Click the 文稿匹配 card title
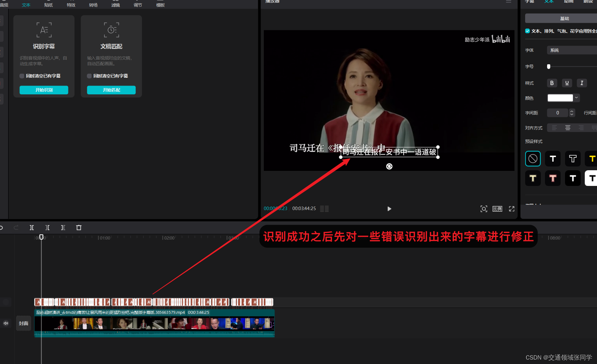The height and width of the screenshot is (364, 597). (x=111, y=46)
